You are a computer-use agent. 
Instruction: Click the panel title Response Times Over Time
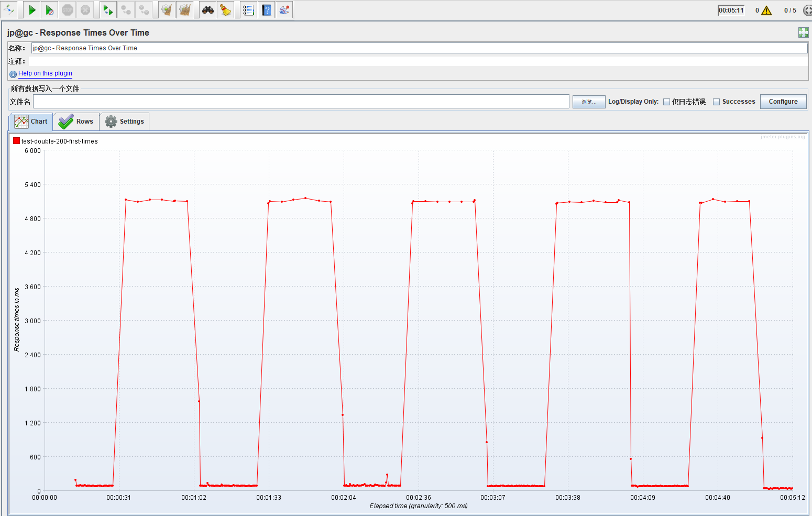tap(78, 32)
